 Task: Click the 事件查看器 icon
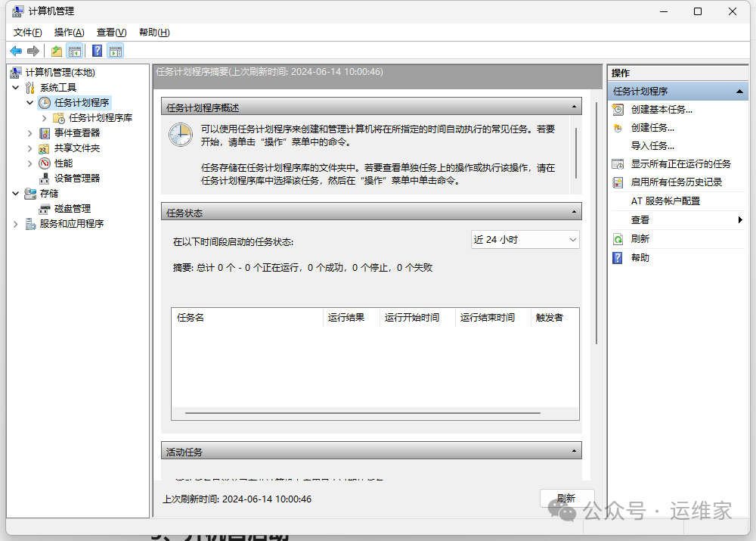pos(45,133)
